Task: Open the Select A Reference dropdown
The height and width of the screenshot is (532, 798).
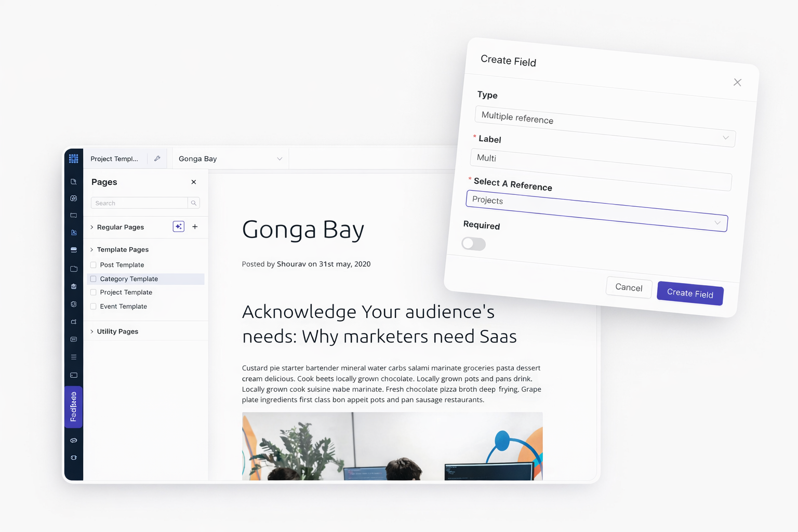Action: click(x=596, y=210)
